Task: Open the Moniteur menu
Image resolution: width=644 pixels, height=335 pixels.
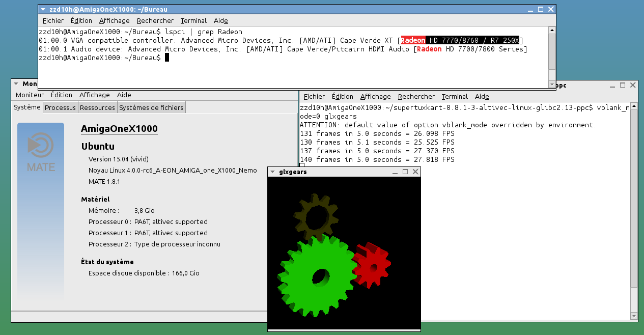Action: [30, 95]
